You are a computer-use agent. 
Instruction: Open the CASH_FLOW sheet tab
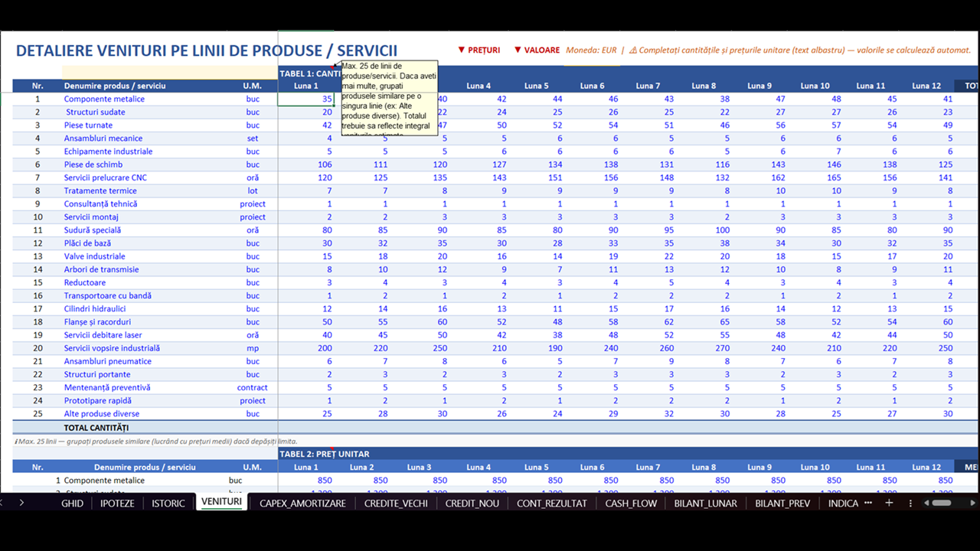point(631,504)
